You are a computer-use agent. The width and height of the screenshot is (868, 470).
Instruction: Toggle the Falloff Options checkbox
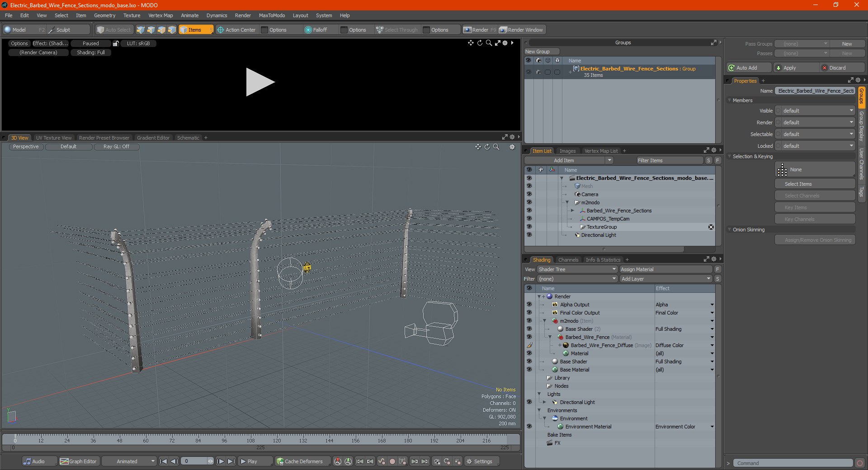point(344,30)
